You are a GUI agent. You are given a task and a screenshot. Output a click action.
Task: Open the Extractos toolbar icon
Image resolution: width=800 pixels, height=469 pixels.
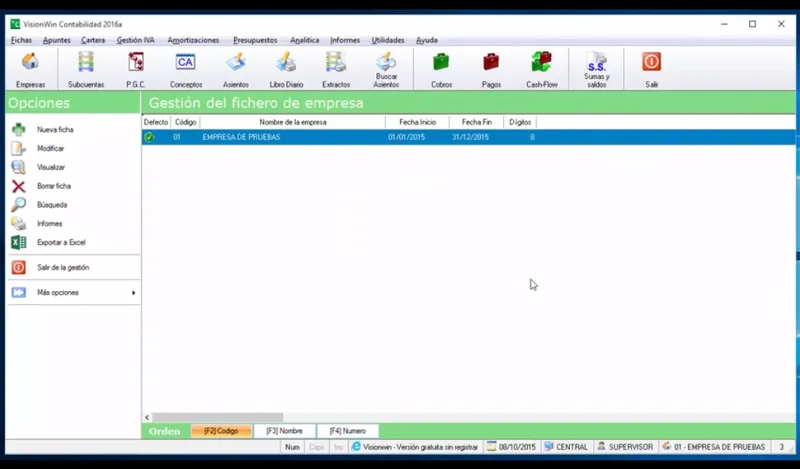(x=336, y=69)
